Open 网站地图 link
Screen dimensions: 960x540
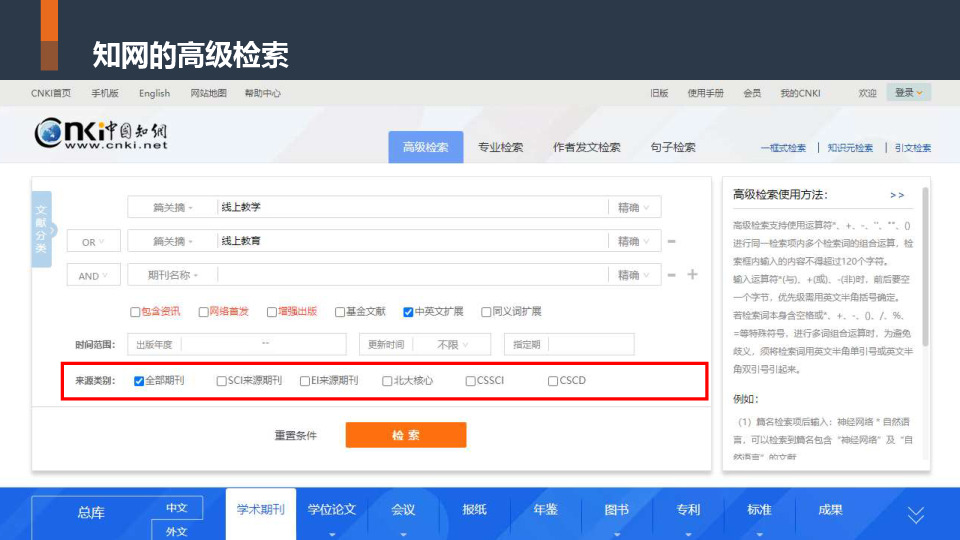(x=208, y=93)
